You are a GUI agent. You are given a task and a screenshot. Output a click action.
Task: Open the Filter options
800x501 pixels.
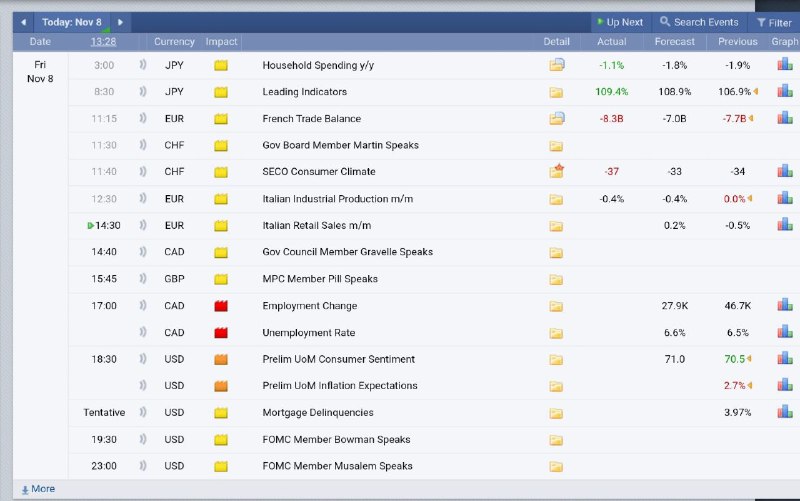click(774, 22)
